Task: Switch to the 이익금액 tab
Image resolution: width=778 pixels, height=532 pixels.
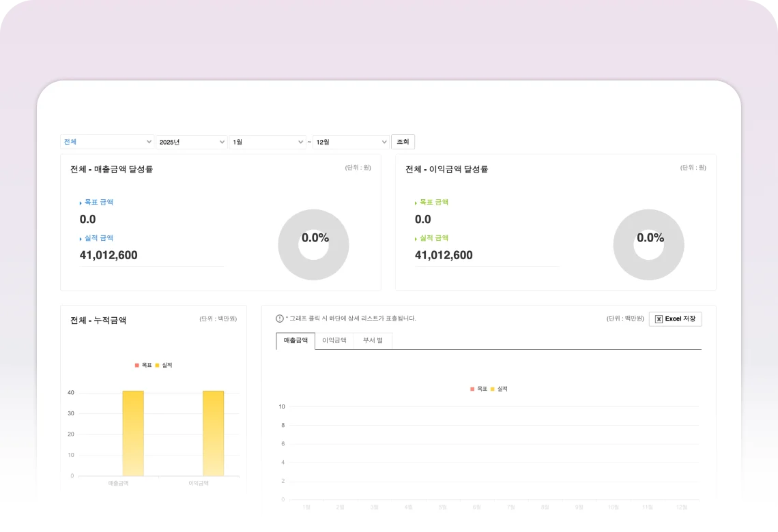Action: 334,340
